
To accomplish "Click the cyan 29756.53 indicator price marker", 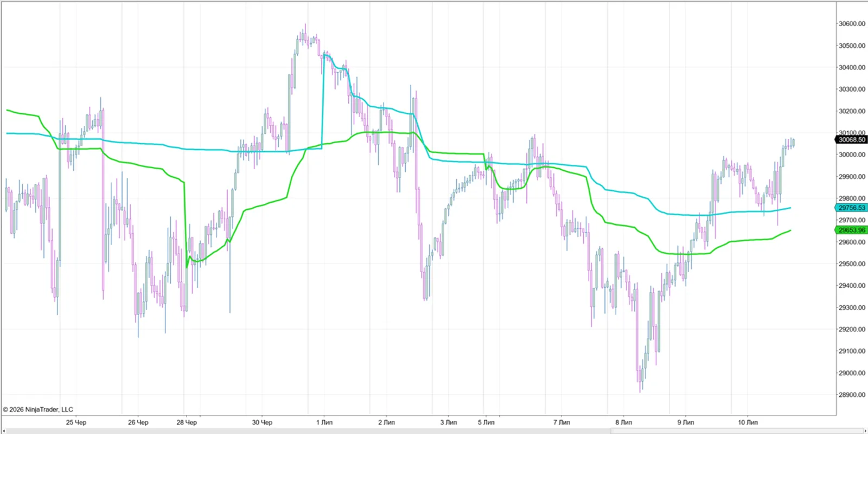I will click(x=851, y=208).
